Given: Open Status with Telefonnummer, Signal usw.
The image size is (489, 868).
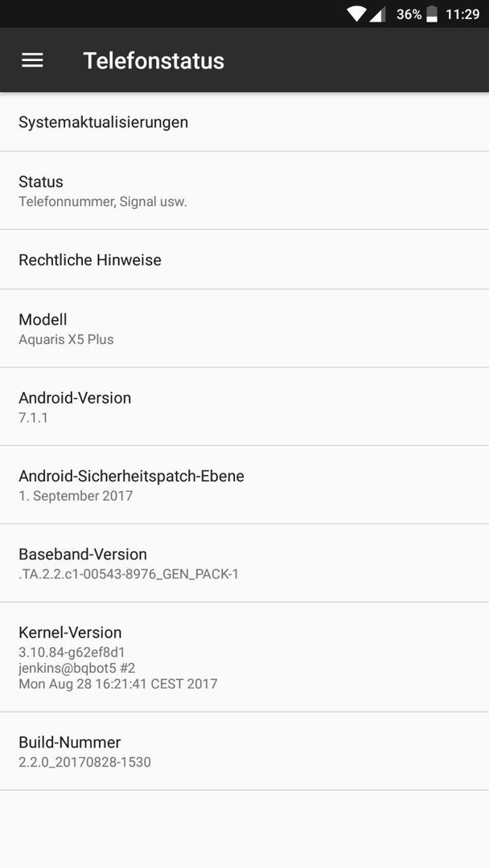Looking at the screenshot, I should click(244, 190).
